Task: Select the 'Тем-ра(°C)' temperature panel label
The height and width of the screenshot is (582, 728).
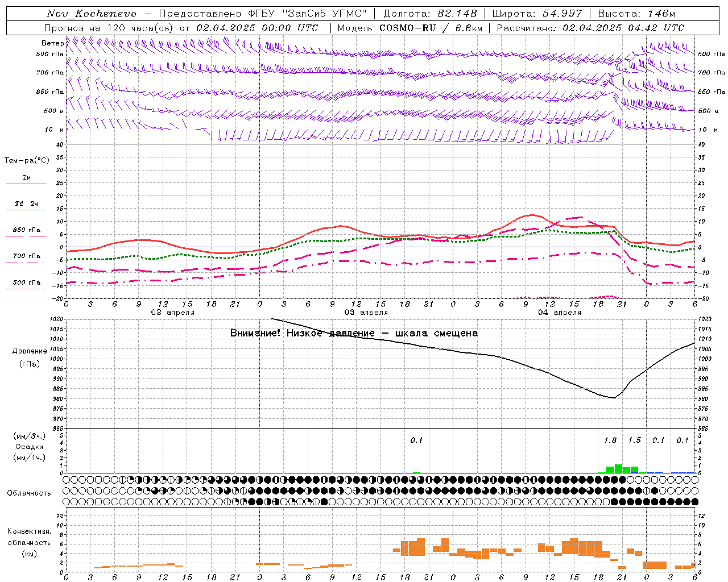Action: pyautogui.click(x=27, y=161)
